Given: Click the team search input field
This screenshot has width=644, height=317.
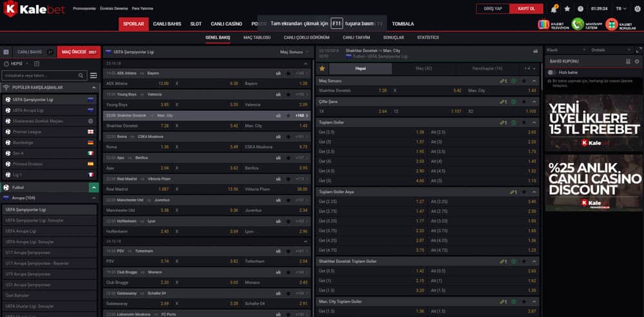Looking at the screenshot, I should click(39, 75).
